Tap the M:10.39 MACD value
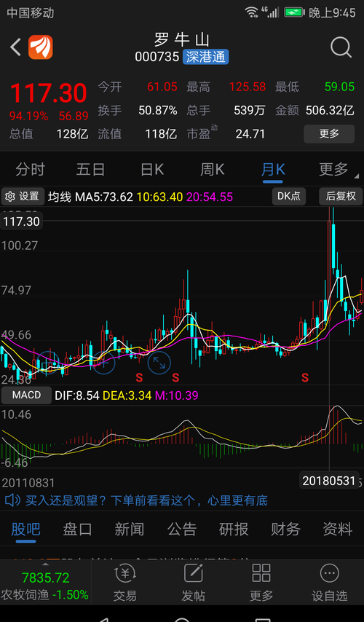 click(176, 395)
